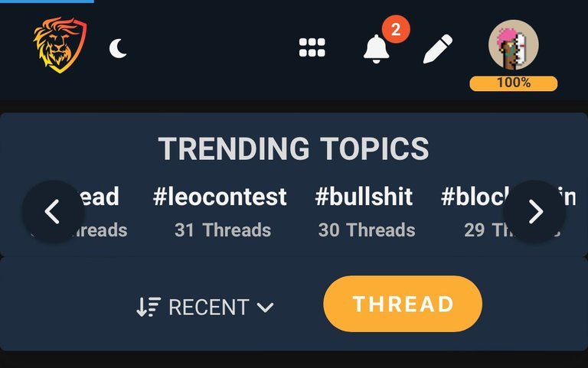The width and height of the screenshot is (588, 368).
Task: Create a new post with THREAD button
Action: (403, 304)
